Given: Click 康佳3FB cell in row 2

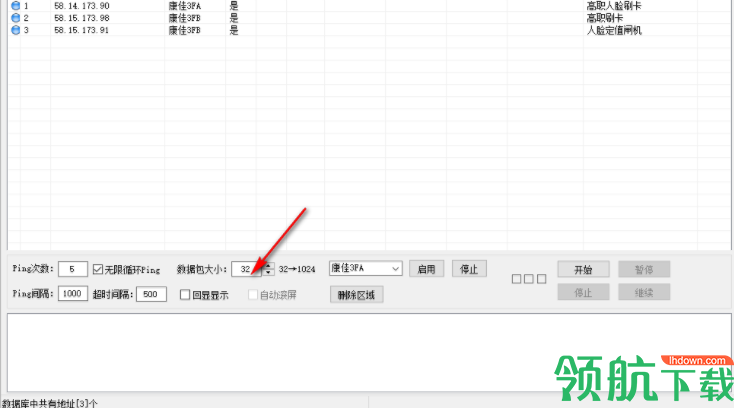Looking at the screenshot, I should tap(184, 18).
